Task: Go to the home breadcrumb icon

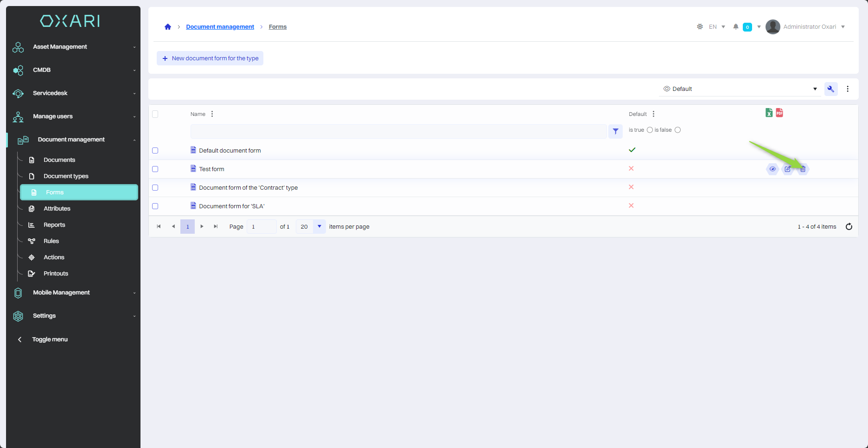Action: [168, 27]
